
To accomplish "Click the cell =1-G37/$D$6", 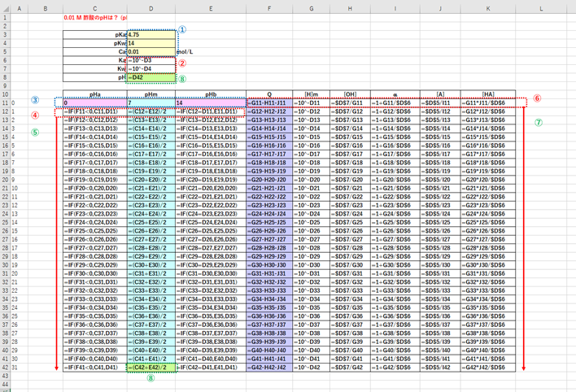I will 395,324.
